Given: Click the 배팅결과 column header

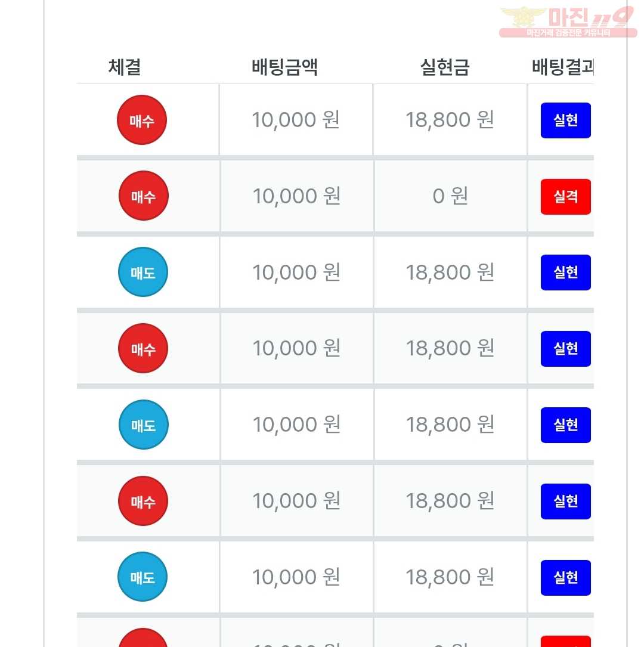Looking at the screenshot, I should [x=562, y=67].
